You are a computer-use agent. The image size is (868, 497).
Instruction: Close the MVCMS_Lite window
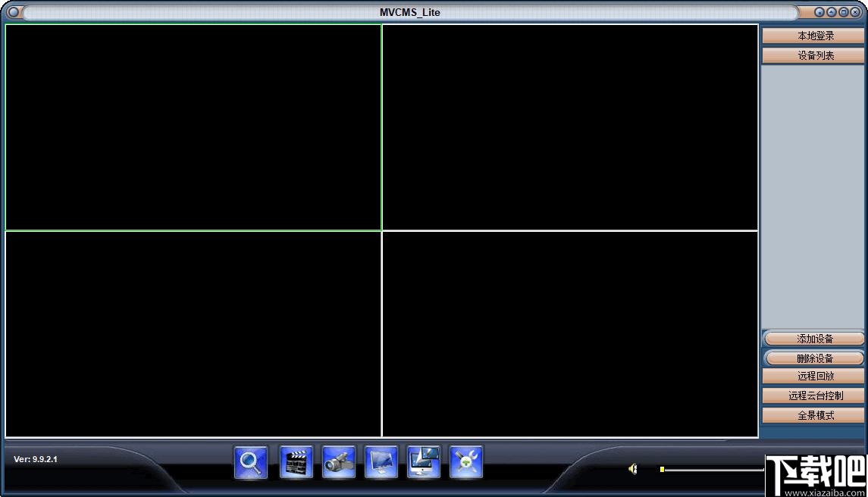pos(855,12)
